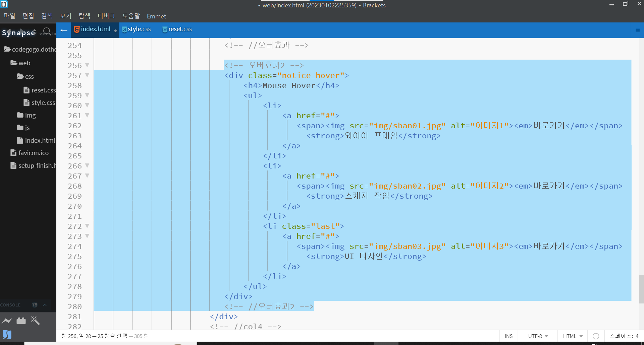Click the codegogo project folder icon

pyautogui.click(x=7, y=49)
